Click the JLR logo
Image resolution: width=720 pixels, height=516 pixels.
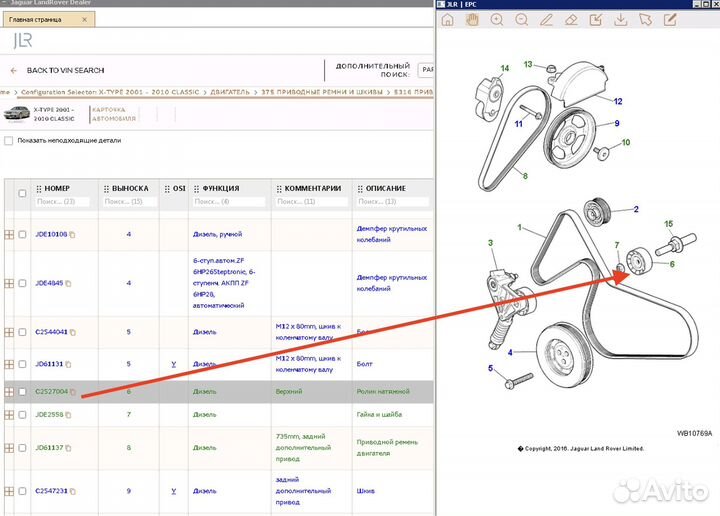(x=23, y=41)
